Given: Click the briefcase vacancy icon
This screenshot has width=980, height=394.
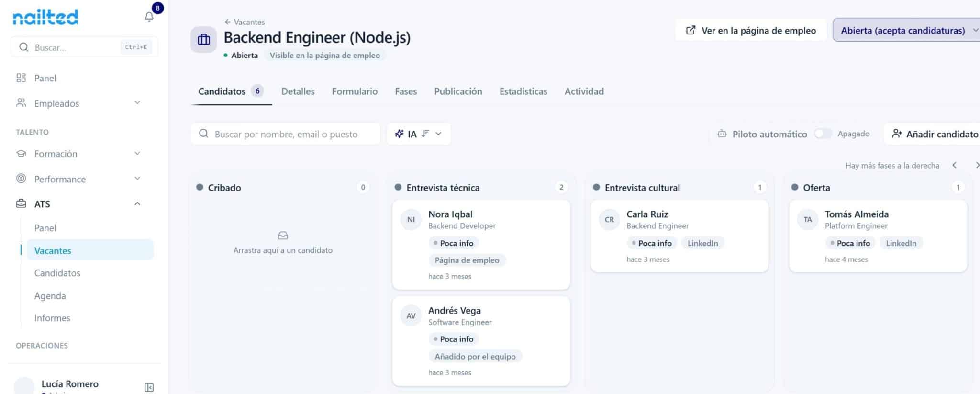Looking at the screenshot, I should coord(204,39).
